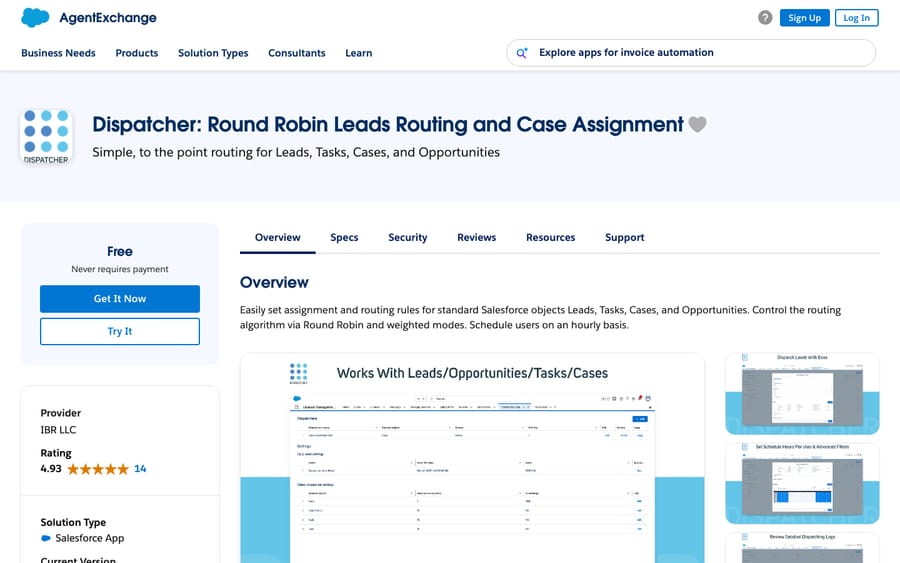The height and width of the screenshot is (563, 900).
Task: Open the Products menu
Action: 137,53
